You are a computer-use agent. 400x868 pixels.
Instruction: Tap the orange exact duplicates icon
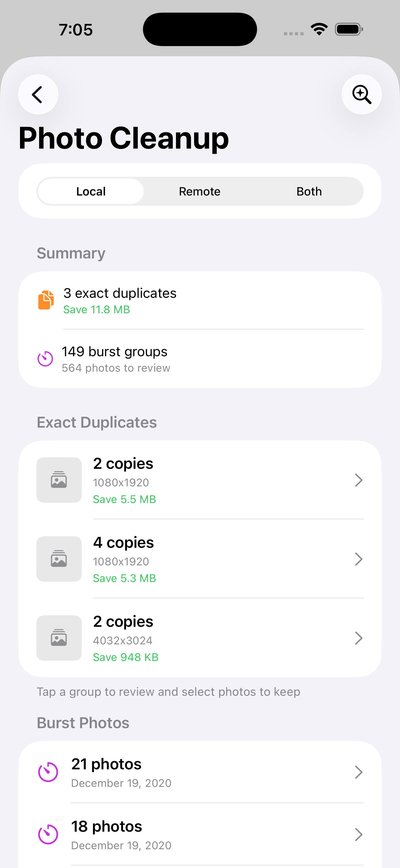click(46, 300)
